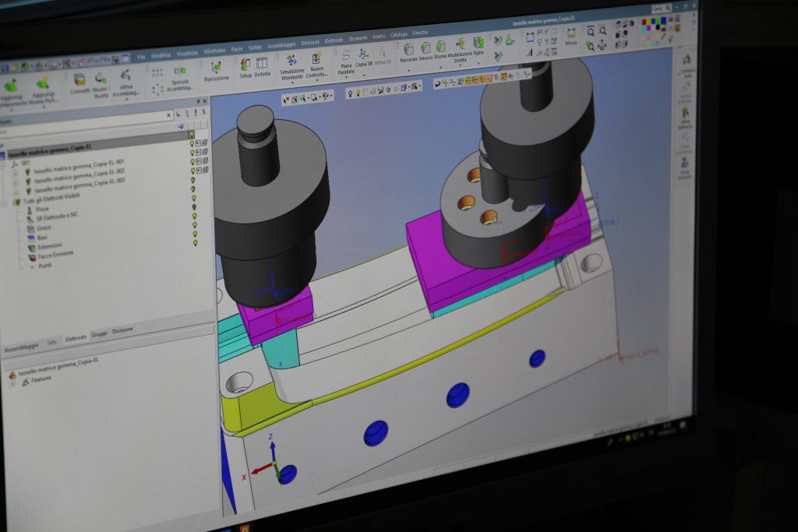The height and width of the screenshot is (532, 798).
Task: Open the Strumenti menu
Action: click(x=357, y=39)
